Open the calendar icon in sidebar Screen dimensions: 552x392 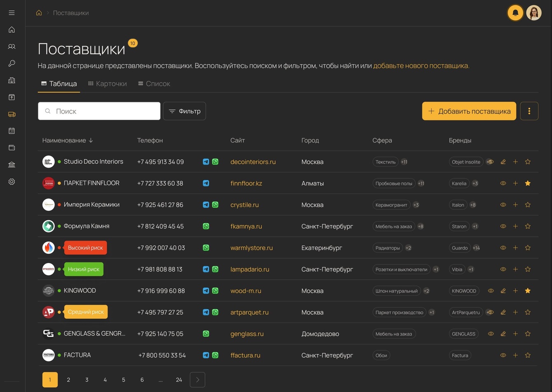click(x=12, y=131)
